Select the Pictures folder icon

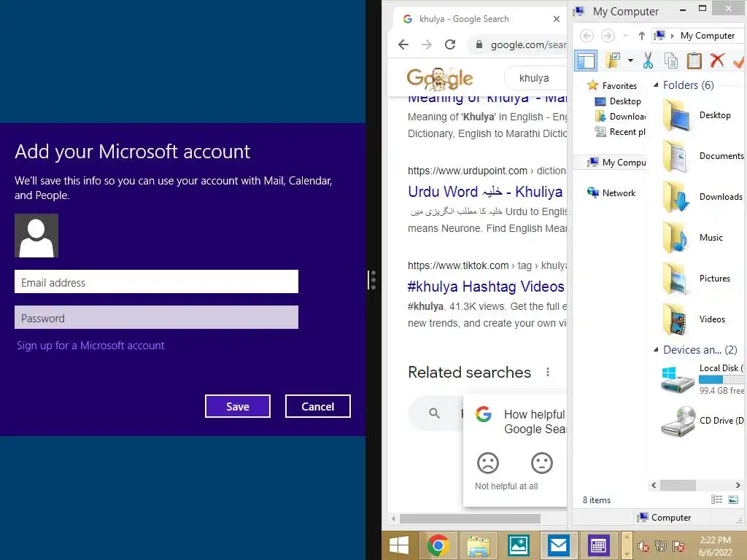click(676, 279)
